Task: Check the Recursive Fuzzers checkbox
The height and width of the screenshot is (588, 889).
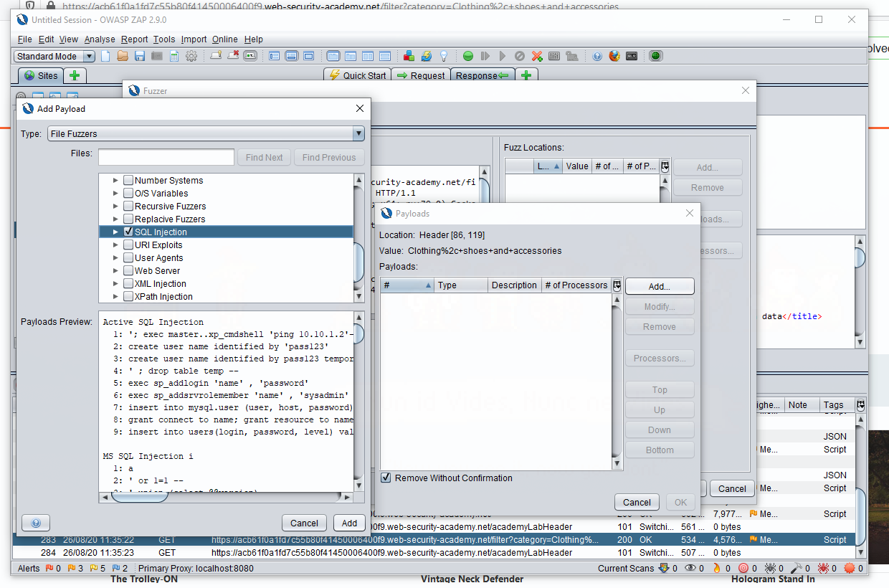Action: point(128,206)
